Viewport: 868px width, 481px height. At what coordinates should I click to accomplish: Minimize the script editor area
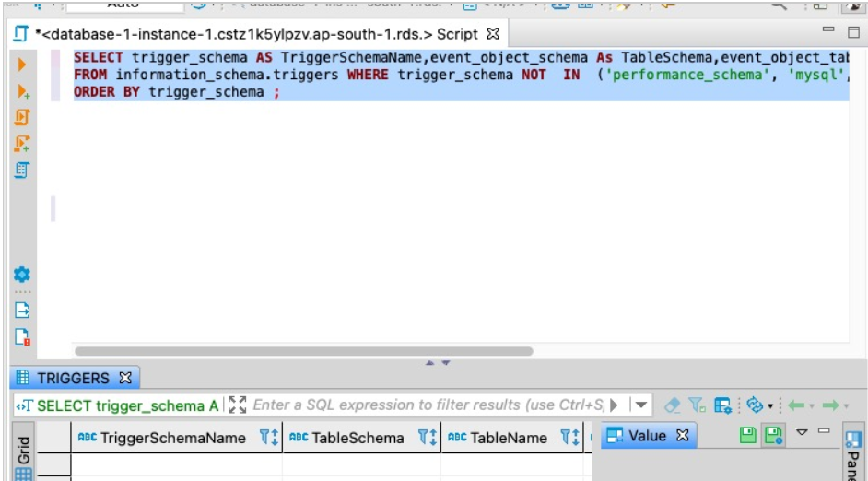828,29
